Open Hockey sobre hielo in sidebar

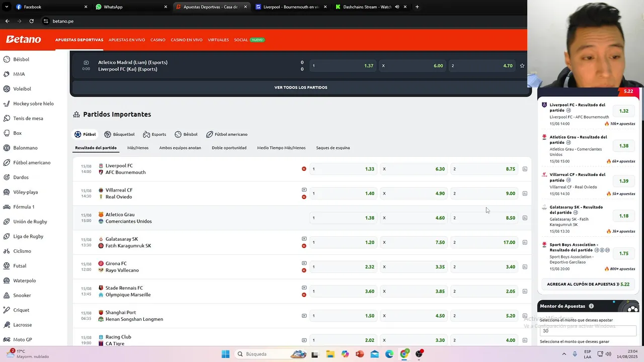[x=33, y=104]
